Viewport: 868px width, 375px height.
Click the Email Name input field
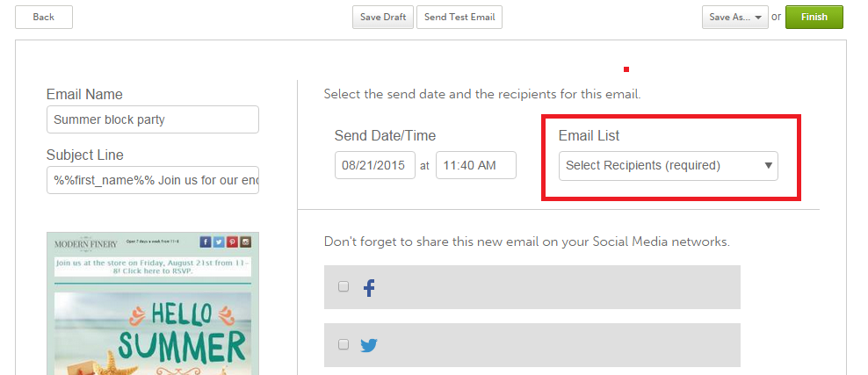tap(153, 119)
